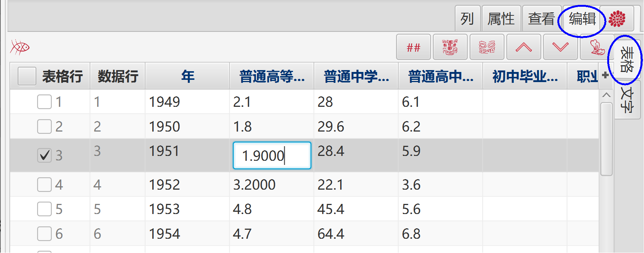Move row up with red up arrow
The width and height of the screenshot is (644, 253).
point(524,47)
